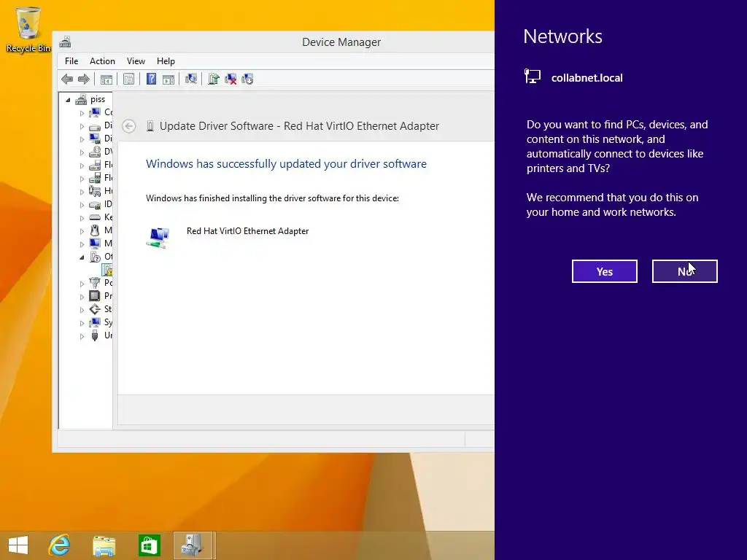Open the View menu

pos(136,61)
